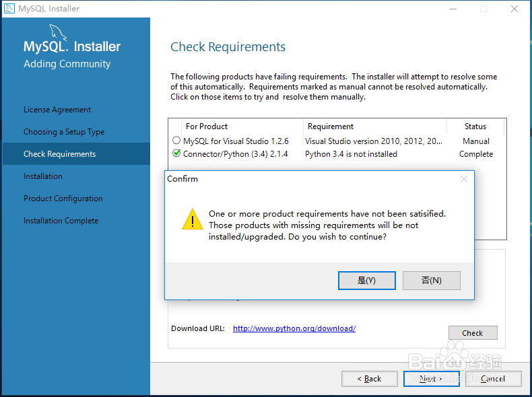
Task: Open Installation Complete step in sidebar
Action: point(61,221)
